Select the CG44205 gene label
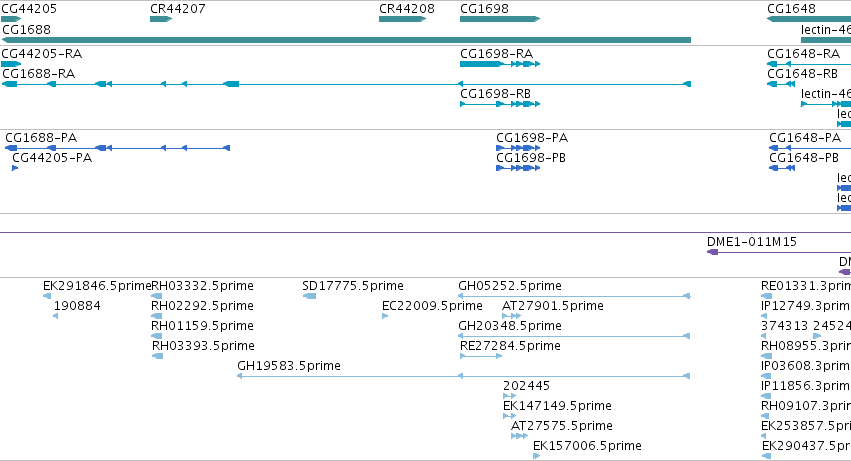The width and height of the screenshot is (851, 461). coord(29,9)
